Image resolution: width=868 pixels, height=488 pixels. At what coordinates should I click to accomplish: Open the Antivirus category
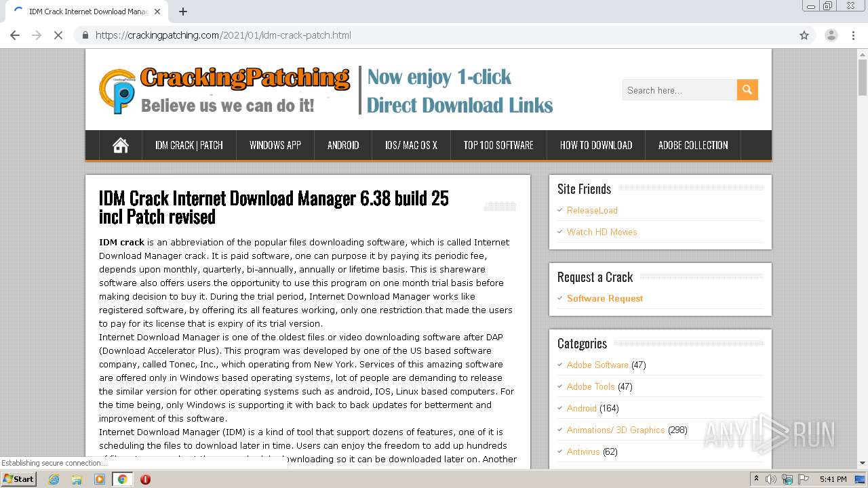tap(583, 451)
